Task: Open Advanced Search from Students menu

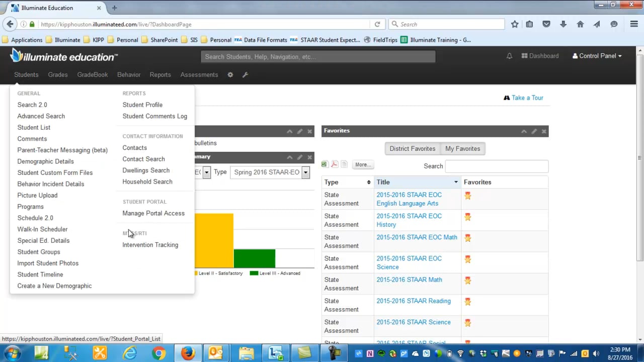Action: click(x=41, y=116)
